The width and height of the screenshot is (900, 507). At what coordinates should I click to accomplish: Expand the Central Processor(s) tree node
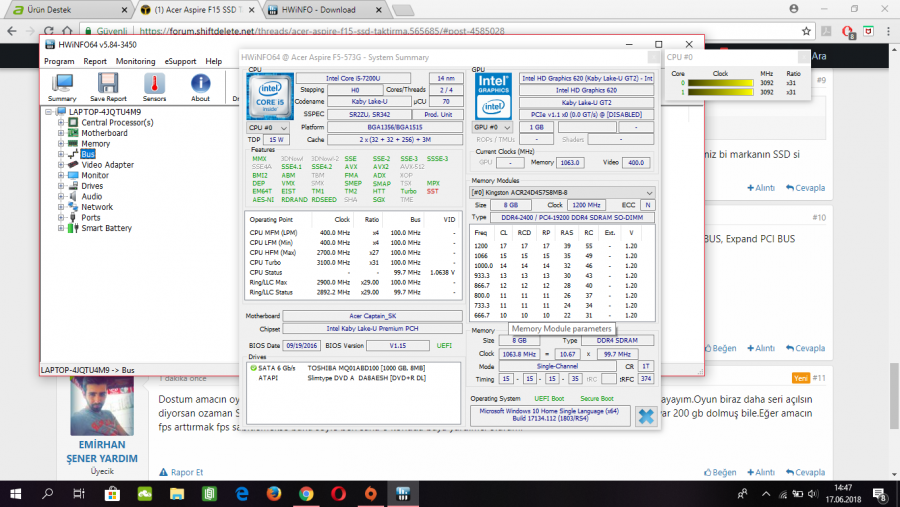tap(61, 122)
